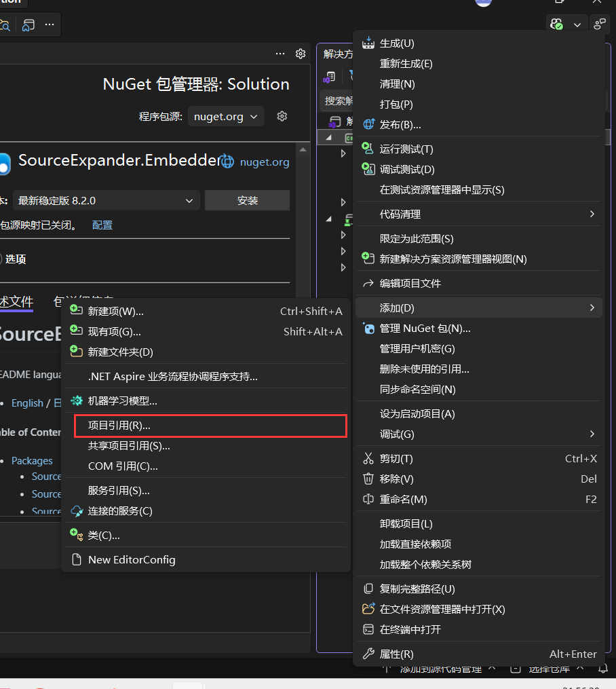This screenshot has height=689, width=616.
Task: Click the Class (类) icon
Action: pos(77,535)
